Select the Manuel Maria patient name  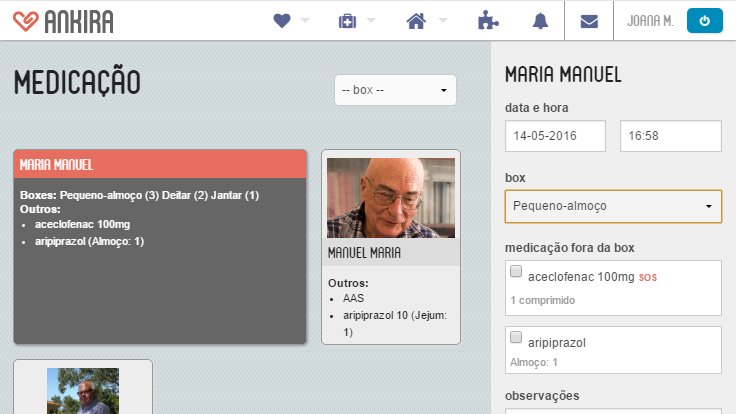(364, 253)
